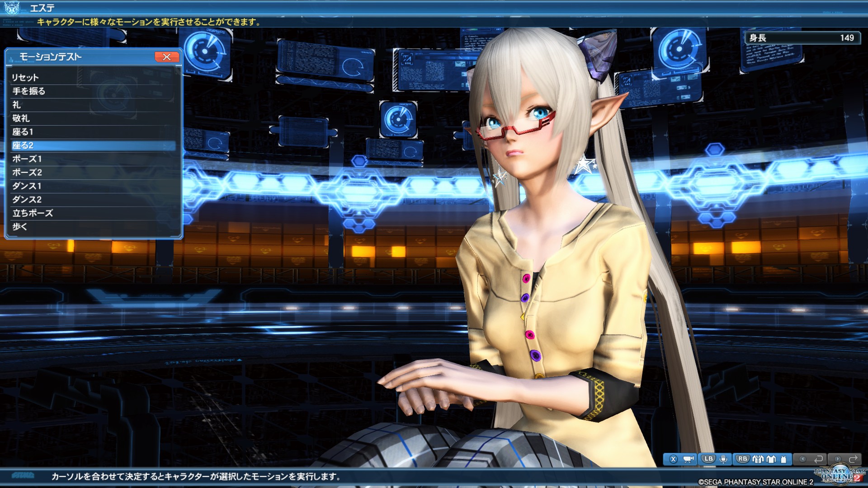Click the hand motion icon
Screen dimensions: 868x488
coord(723,459)
